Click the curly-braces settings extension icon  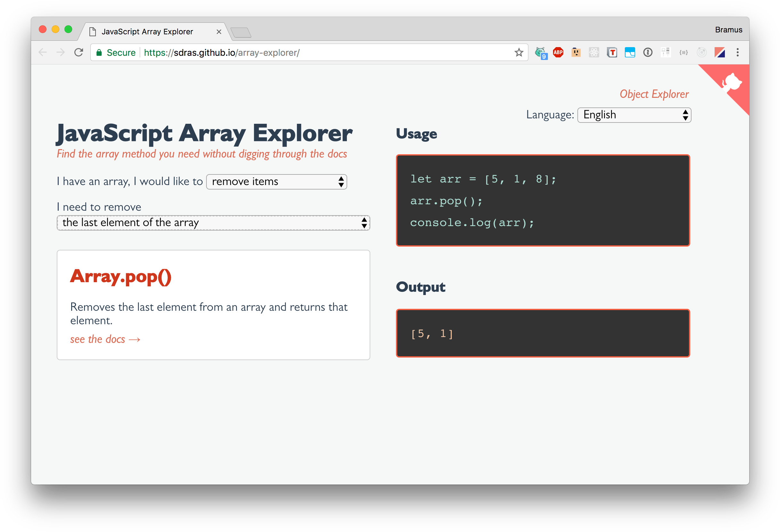point(683,52)
